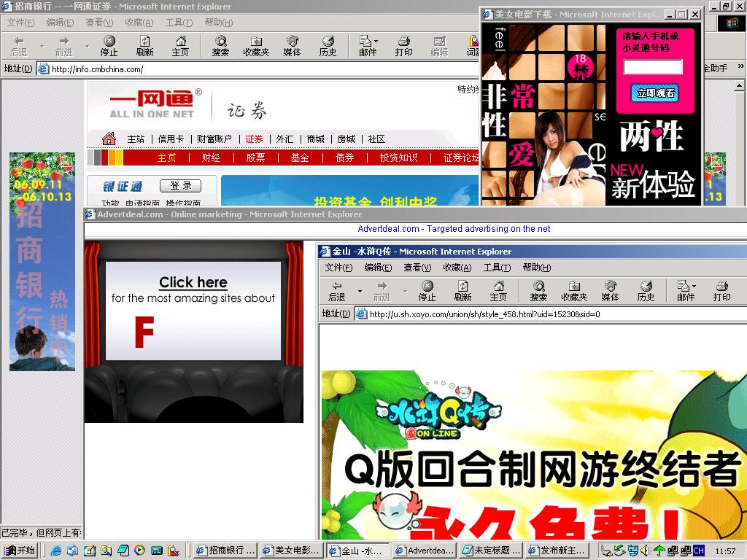Open Search in 招商银行 window toolbar
The height and width of the screenshot is (560, 747).
click(220, 46)
